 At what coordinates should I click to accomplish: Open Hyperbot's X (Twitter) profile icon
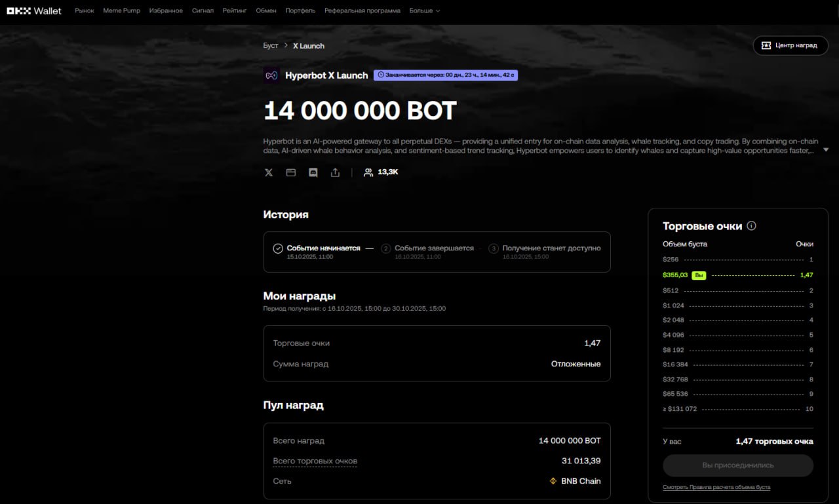coord(269,172)
